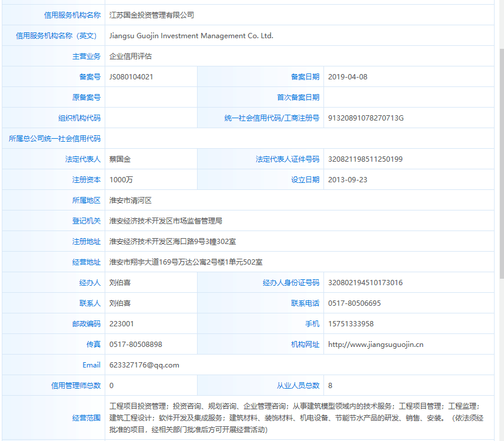Click the 原备案号 label
The image size is (504, 441).
pos(86,98)
